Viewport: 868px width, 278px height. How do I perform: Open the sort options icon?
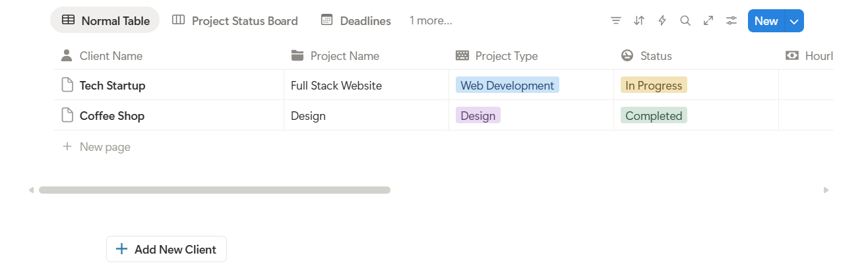click(x=639, y=21)
